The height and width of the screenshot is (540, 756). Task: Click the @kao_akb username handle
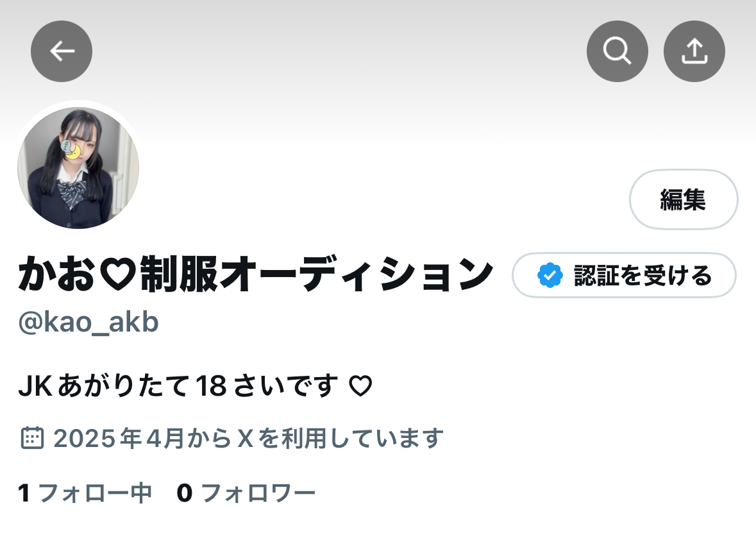(x=88, y=322)
